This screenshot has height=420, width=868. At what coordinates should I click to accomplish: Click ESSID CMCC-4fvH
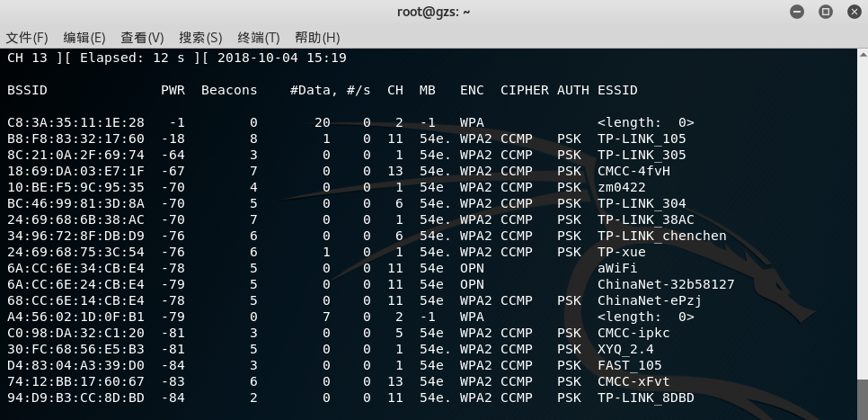pyautogui.click(x=633, y=171)
